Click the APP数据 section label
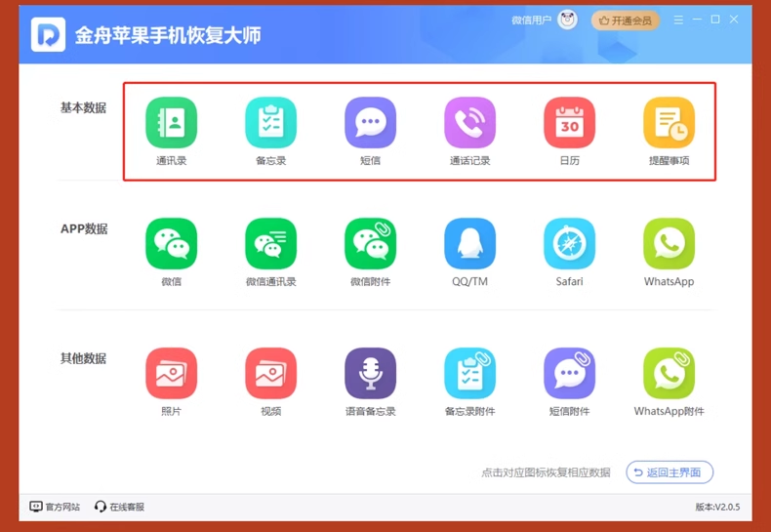 (84, 228)
